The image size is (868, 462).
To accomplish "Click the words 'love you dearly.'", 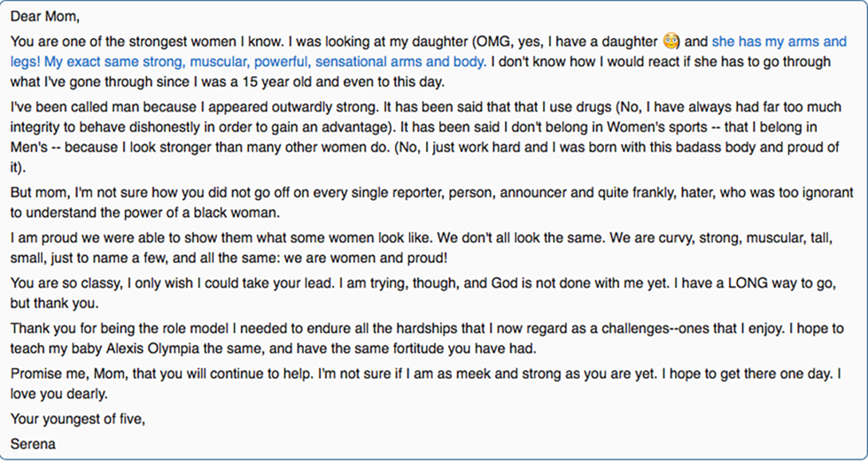I will point(58,395).
